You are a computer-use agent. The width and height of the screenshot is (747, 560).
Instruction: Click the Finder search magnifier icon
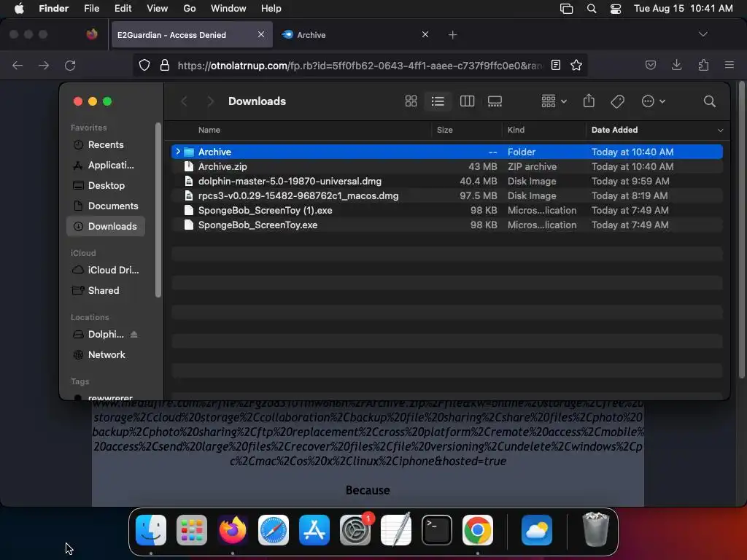pyautogui.click(x=709, y=101)
